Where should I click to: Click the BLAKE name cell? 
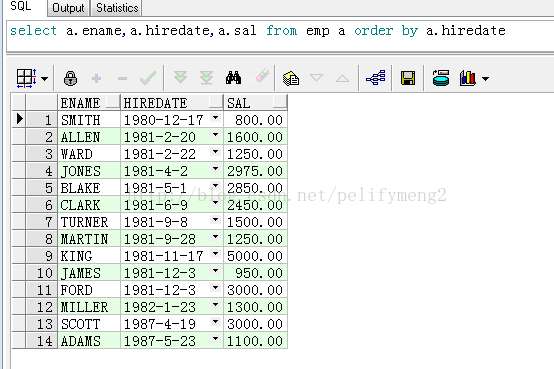click(x=89, y=188)
